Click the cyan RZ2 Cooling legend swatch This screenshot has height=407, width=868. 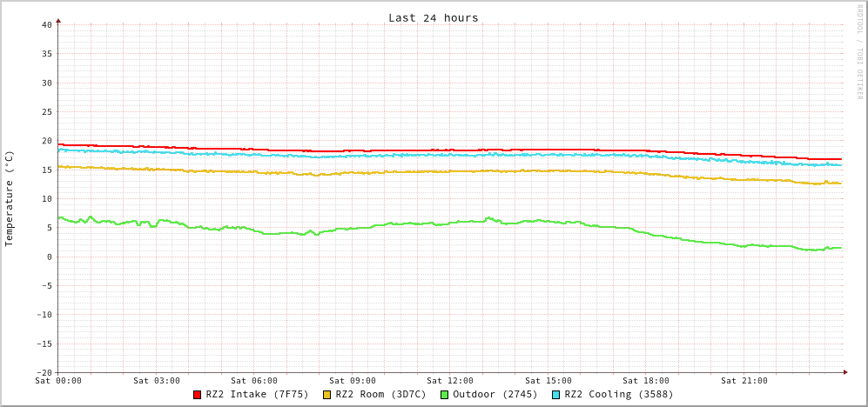tap(556, 395)
